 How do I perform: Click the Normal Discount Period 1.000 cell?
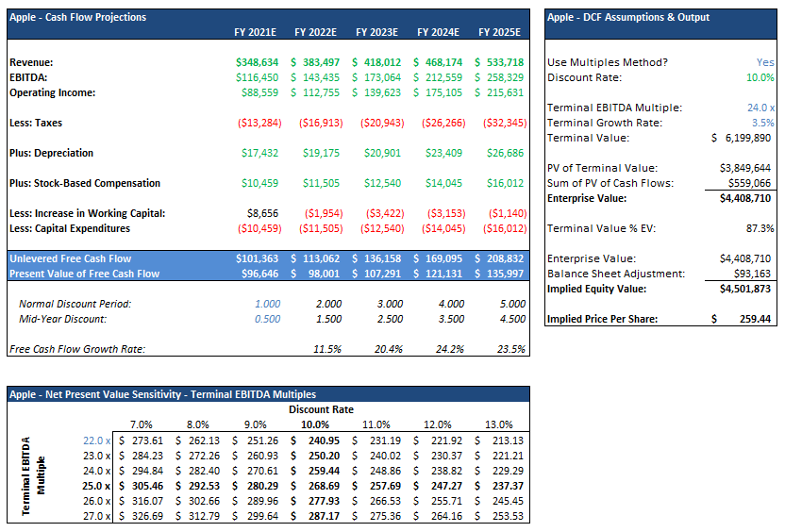pos(267,304)
